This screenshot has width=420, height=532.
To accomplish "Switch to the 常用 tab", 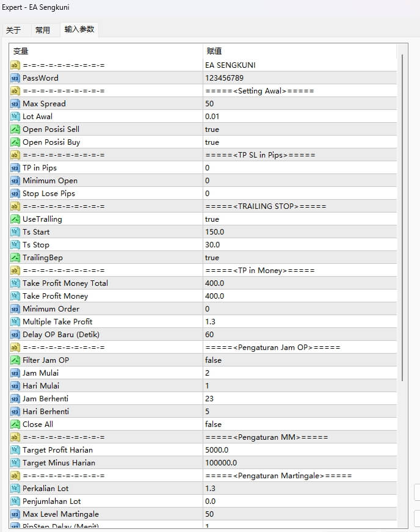I will click(43, 30).
